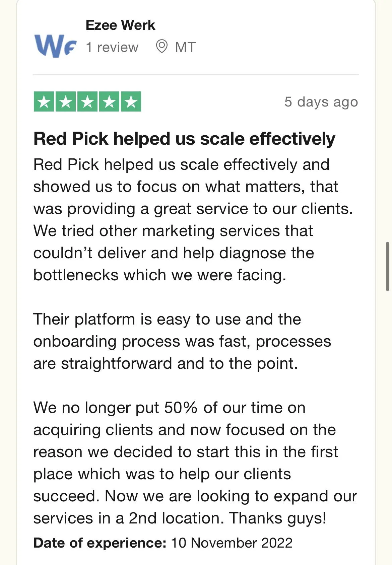Click the paragraph about the easy-to-use platform
Screen dimensions: 392x565
182,341
